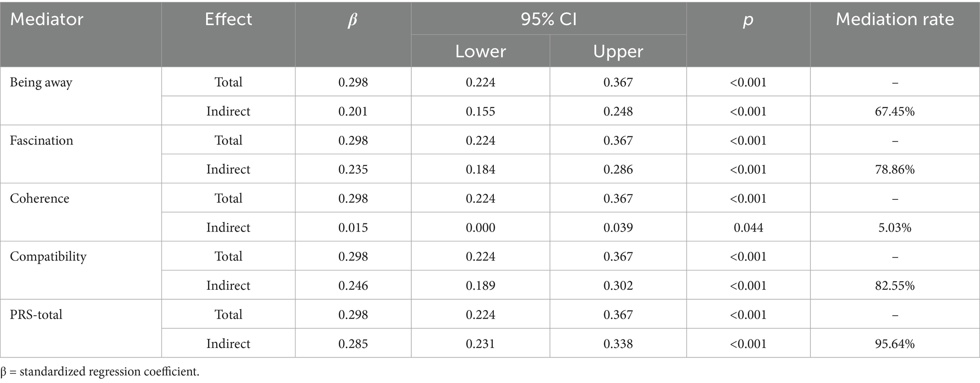Select the 82.55% mediation rate value
Image resolution: width=980 pixels, height=383 pixels.
click(895, 285)
